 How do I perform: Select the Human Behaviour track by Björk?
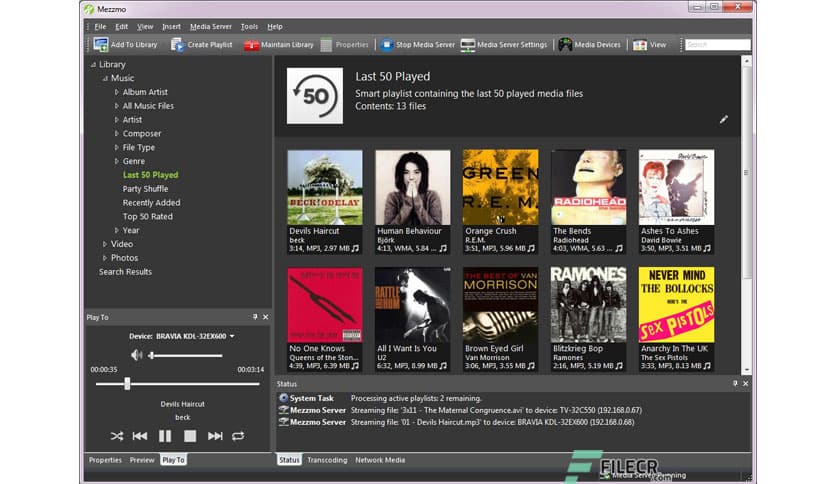pyautogui.click(x=413, y=201)
